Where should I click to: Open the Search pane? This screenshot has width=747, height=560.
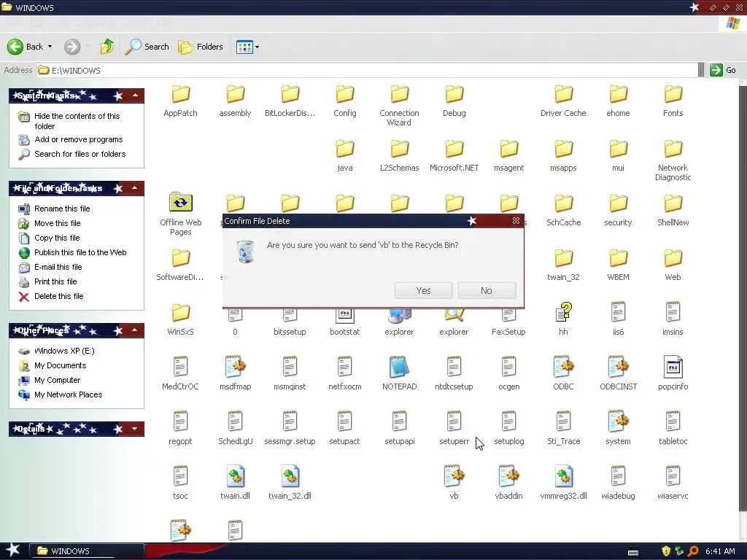(x=147, y=47)
